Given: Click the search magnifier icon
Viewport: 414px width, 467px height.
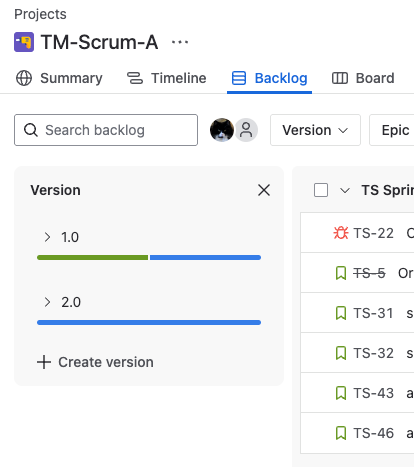Looking at the screenshot, I should 31,130.
